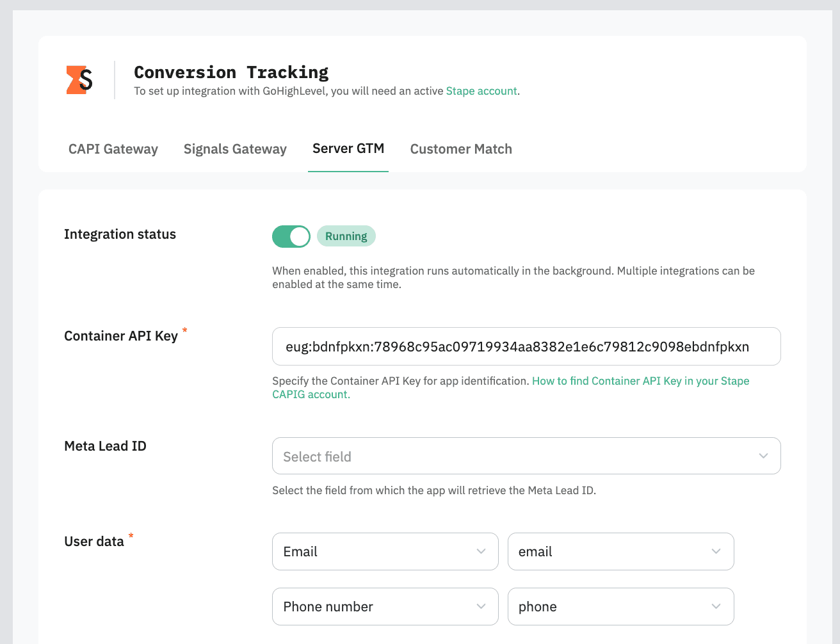The height and width of the screenshot is (644, 840).
Task: Open the Stape account link
Action: pyautogui.click(x=481, y=91)
